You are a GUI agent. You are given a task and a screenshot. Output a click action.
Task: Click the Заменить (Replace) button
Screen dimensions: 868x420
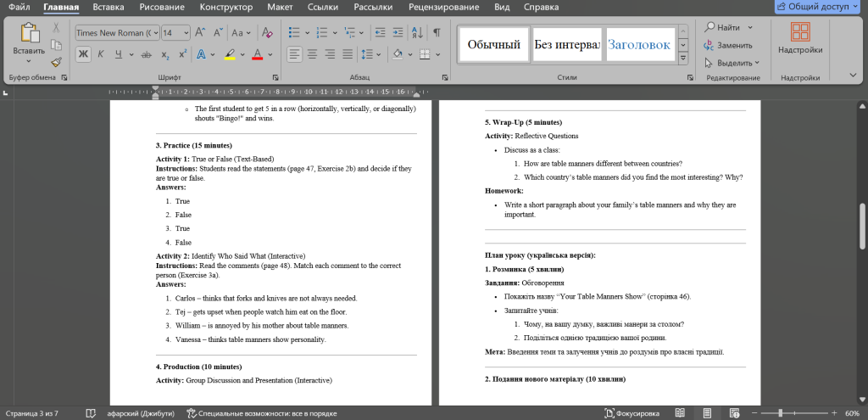pyautogui.click(x=728, y=45)
